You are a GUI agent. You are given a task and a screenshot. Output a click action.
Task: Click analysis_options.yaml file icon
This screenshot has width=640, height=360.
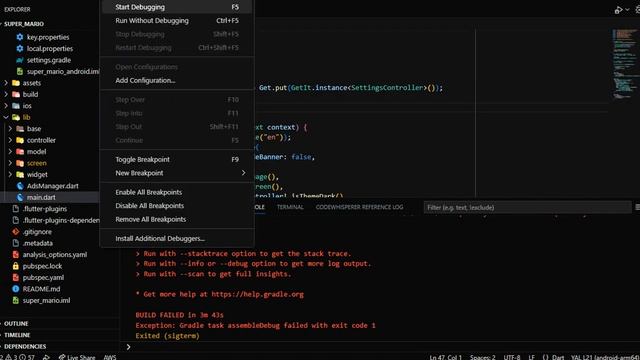pyautogui.click(x=16, y=254)
